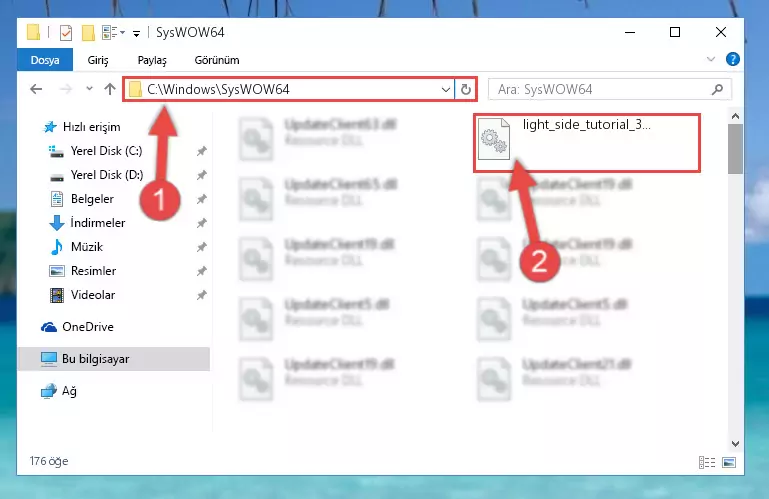Image resolution: width=769 pixels, height=499 pixels.
Task: Switch to the Paylaş ribbon tab
Action: click(x=152, y=60)
